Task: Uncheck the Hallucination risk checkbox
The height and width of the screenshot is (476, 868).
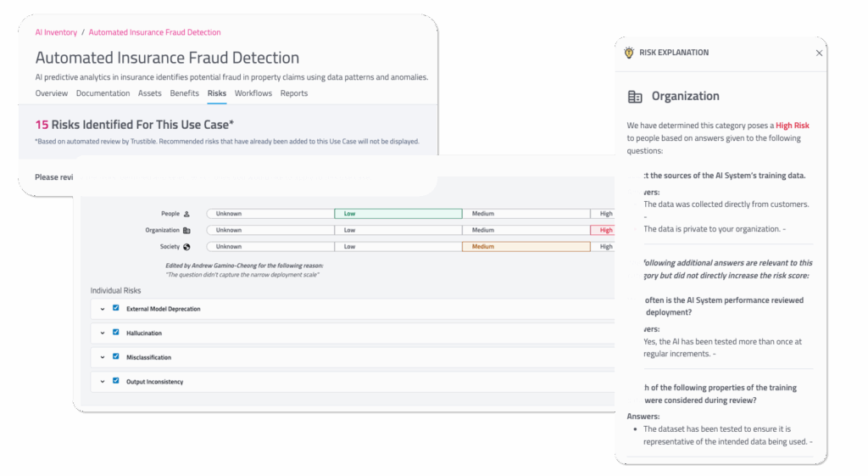Action: tap(116, 333)
